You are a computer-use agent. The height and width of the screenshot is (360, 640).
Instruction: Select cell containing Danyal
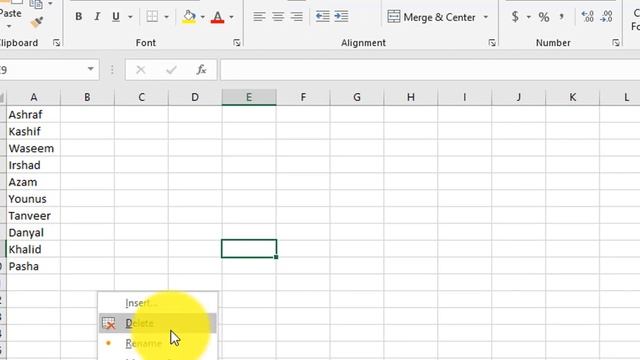[x=33, y=233]
